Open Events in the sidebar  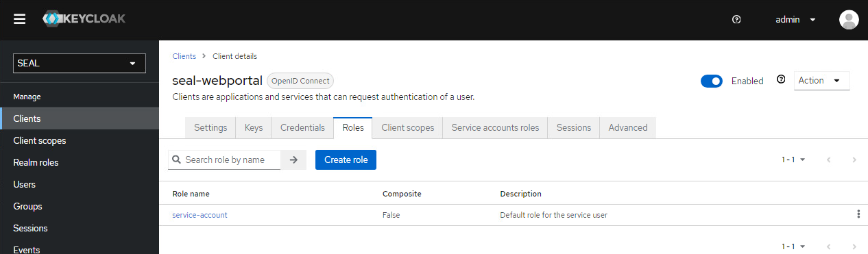(x=80, y=249)
